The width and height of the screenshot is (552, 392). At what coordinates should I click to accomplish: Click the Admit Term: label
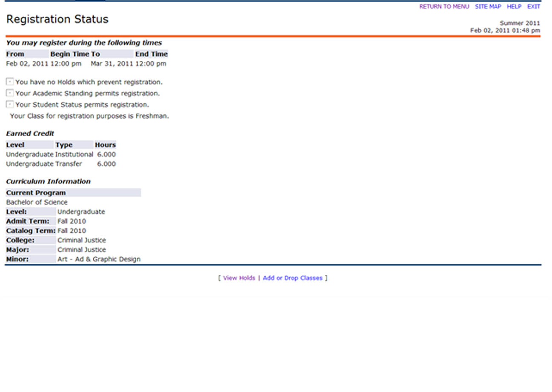31,221
